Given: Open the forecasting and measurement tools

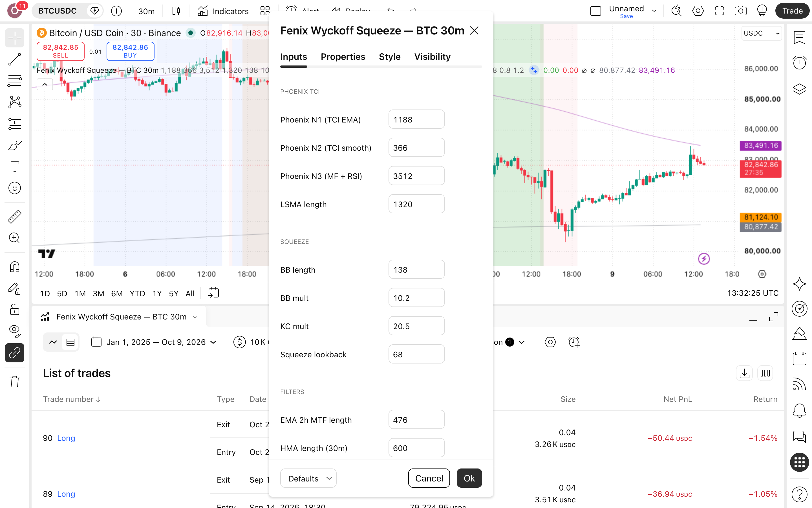Looking at the screenshot, I should click(x=15, y=124).
